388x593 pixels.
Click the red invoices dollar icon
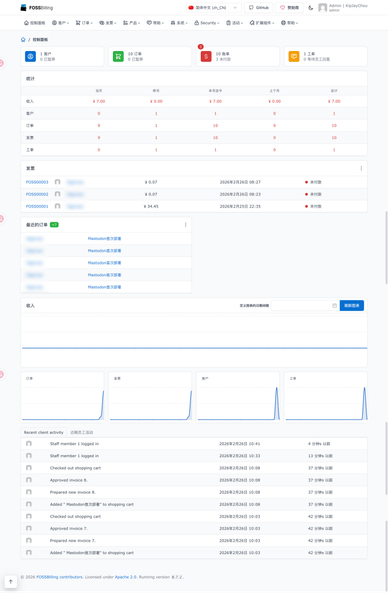coord(206,56)
